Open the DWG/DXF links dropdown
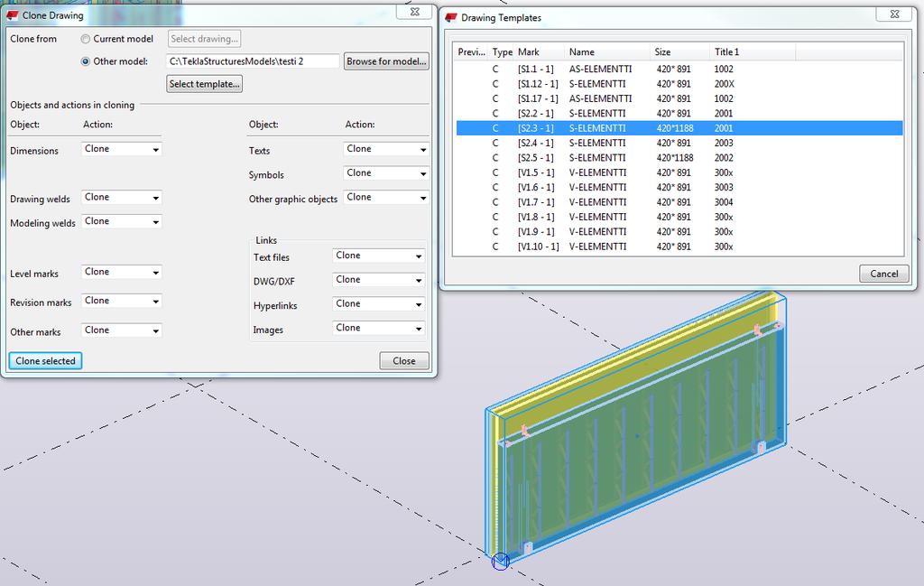Screen dimensions: 924x586 pos(378,280)
